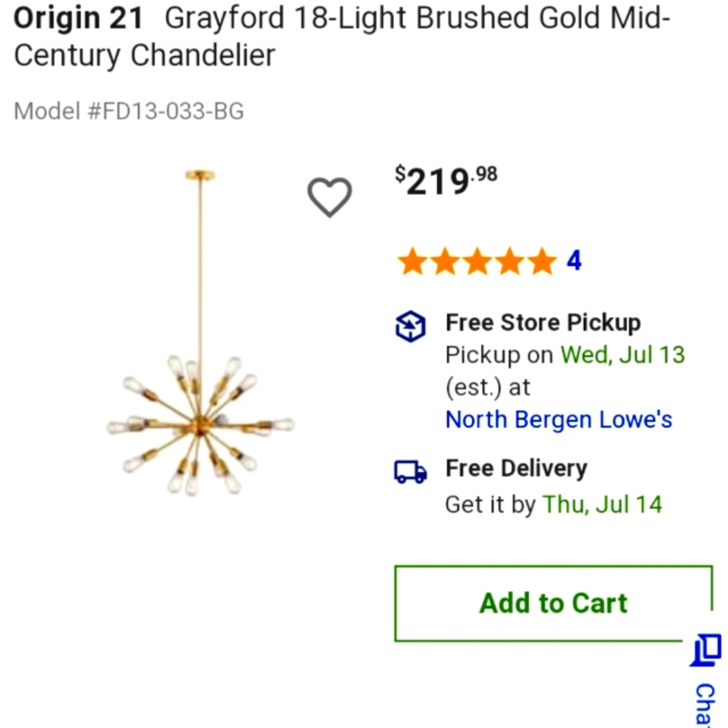Select the store pickup box icon
Image resolution: width=728 pixels, height=728 pixels.
pos(410,327)
